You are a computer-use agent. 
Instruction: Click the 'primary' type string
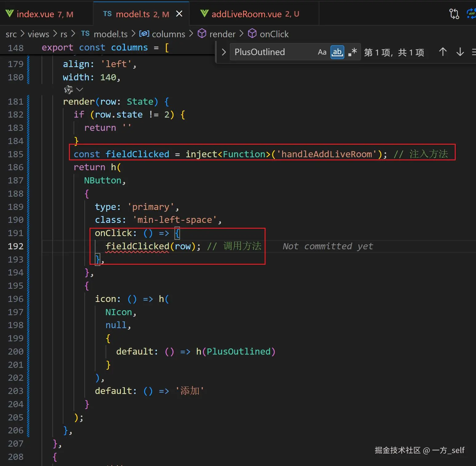click(150, 207)
